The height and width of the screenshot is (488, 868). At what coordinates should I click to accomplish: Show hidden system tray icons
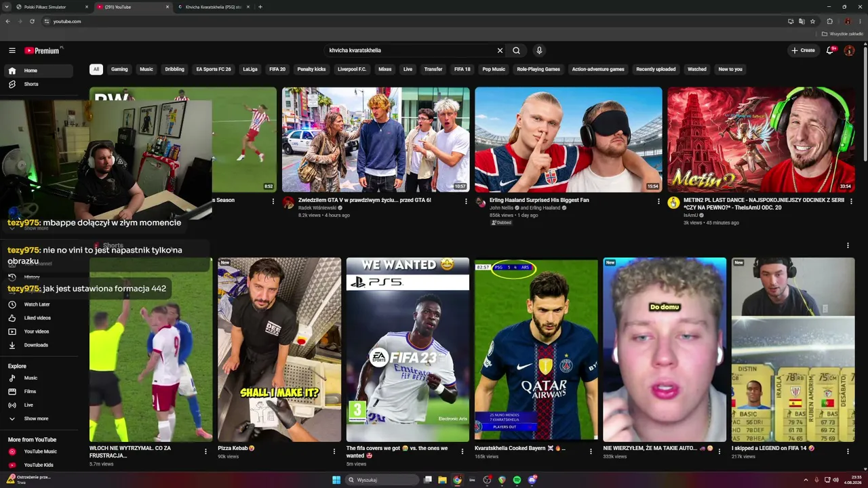806,480
